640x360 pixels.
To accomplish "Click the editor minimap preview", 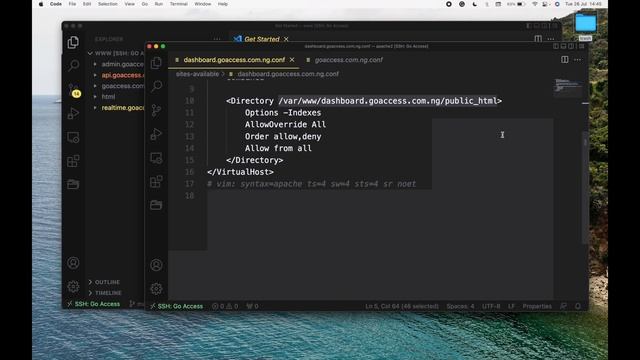I will point(568,86).
